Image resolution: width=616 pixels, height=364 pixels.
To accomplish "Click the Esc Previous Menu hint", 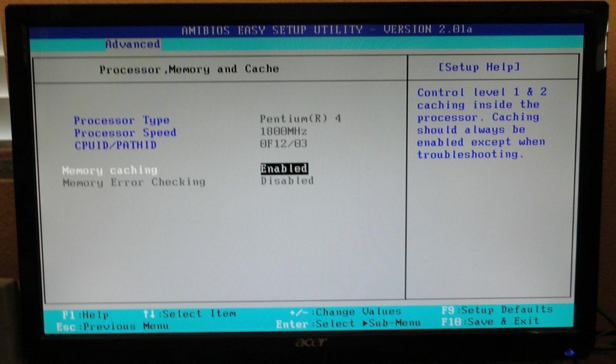I will (x=112, y=326).
